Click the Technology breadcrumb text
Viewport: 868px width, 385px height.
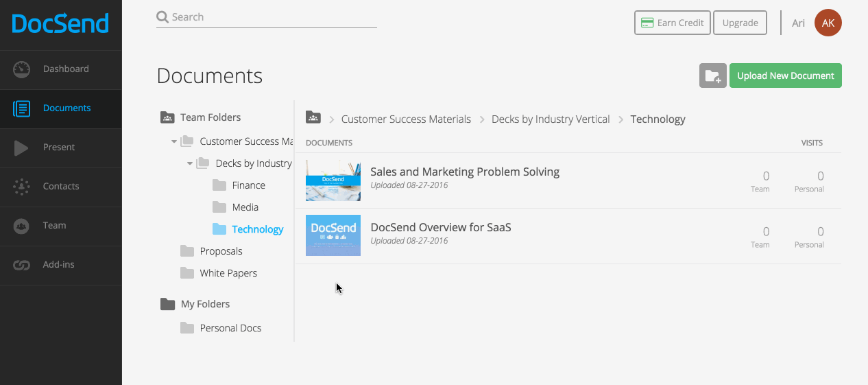(658, 119)
